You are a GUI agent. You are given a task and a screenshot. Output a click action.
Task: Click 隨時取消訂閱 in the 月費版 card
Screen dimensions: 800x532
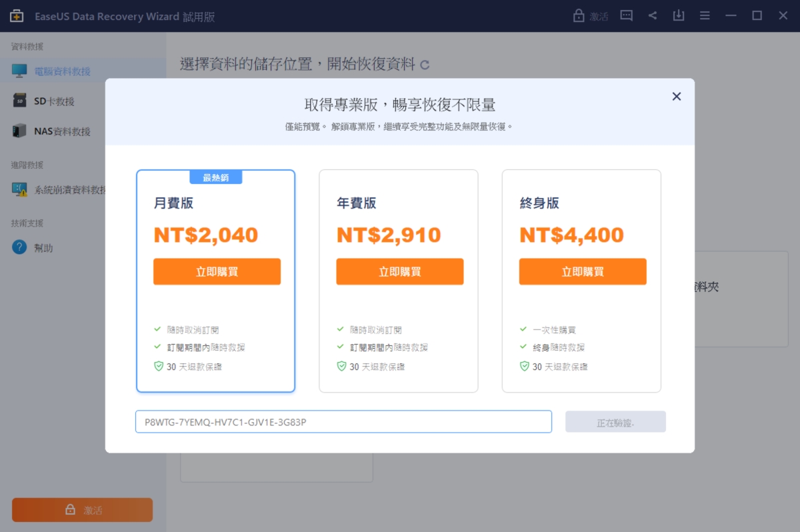193,330
